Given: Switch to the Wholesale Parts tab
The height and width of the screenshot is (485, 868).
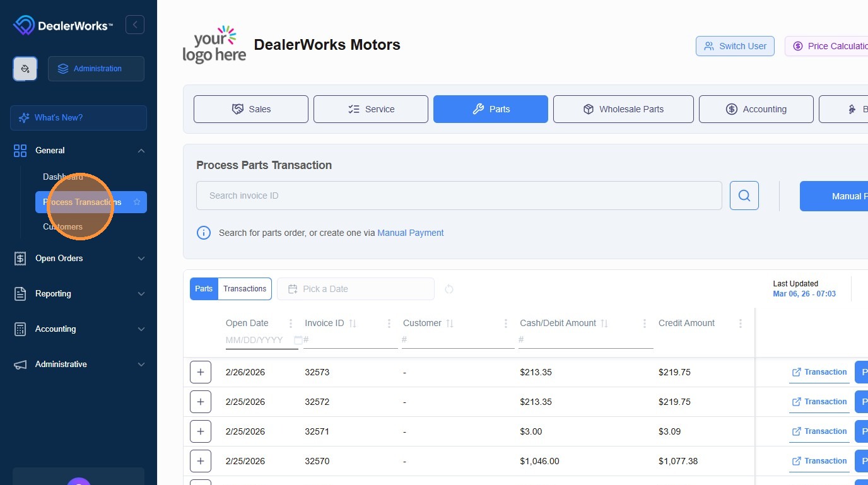Looking at the screenshot, I should (x=623, y=109).
